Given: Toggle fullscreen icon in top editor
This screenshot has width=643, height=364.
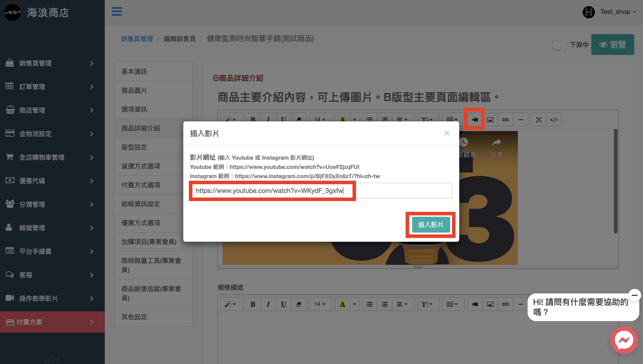Looking at the screenshot, I should point(539,120).
